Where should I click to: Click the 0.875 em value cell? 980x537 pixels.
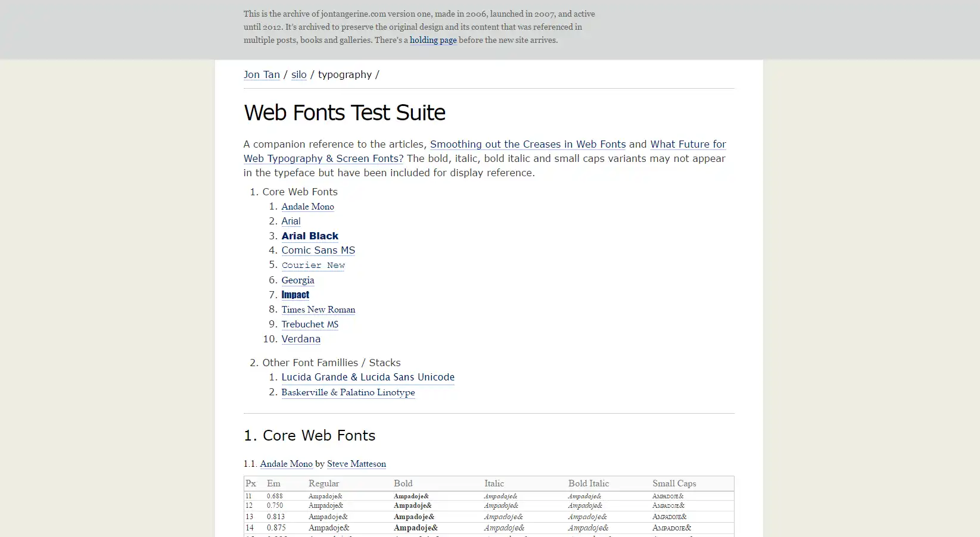275,527
